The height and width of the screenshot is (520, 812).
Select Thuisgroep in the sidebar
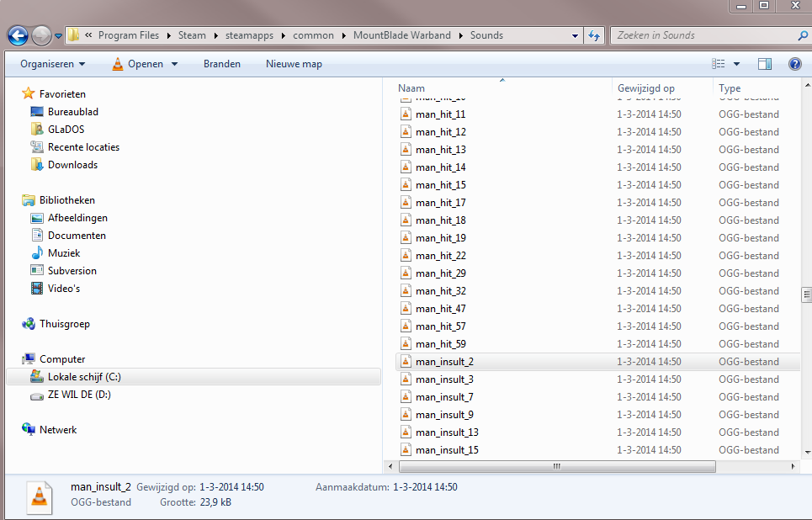tap(64, 324)
